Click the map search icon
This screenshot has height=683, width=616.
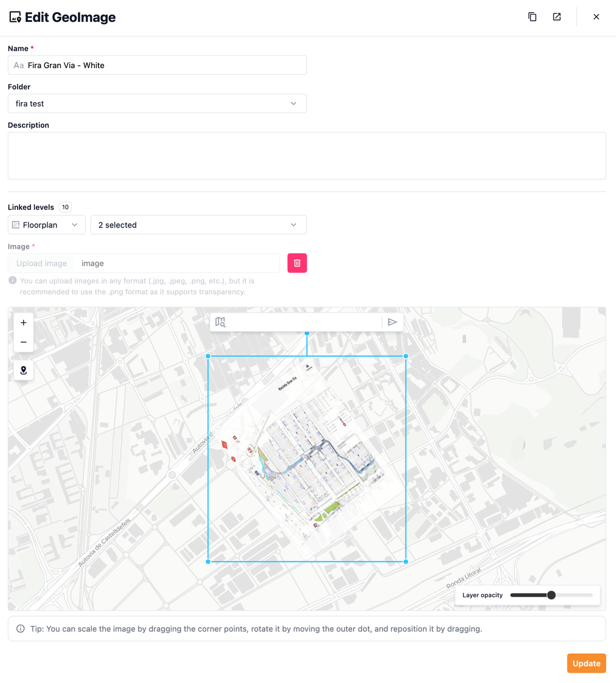coord(220,322)
